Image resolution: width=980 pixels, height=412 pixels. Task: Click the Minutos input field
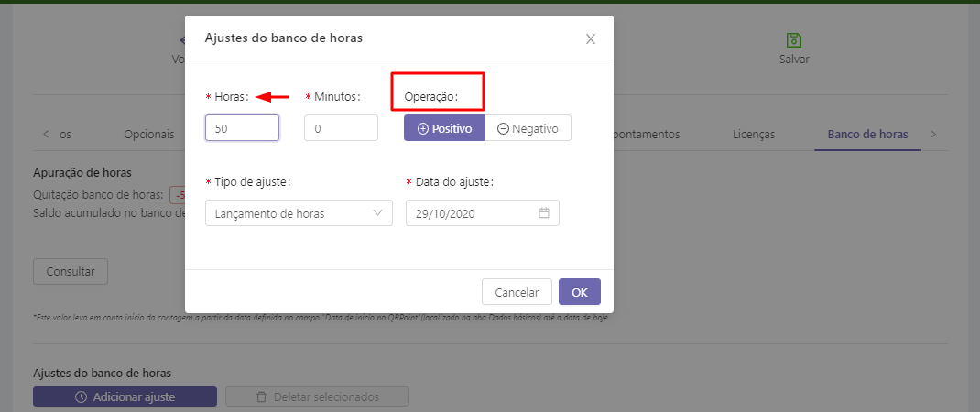click(x=341, y=128)
